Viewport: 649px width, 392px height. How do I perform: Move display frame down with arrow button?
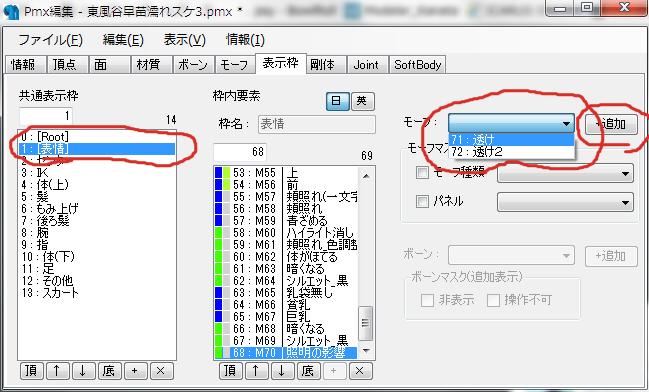click(83, 371)
